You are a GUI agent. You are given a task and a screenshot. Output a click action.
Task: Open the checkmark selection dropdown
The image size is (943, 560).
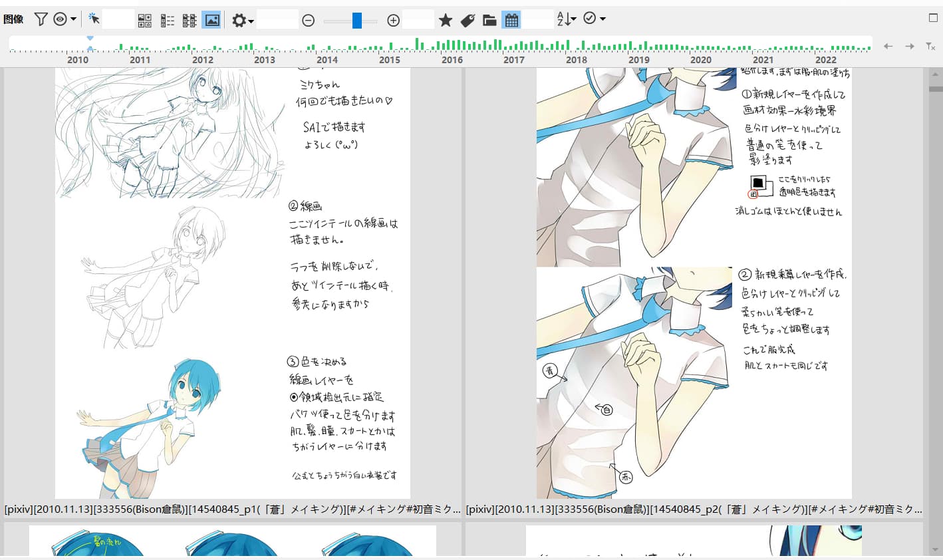(x=594, y=19)
